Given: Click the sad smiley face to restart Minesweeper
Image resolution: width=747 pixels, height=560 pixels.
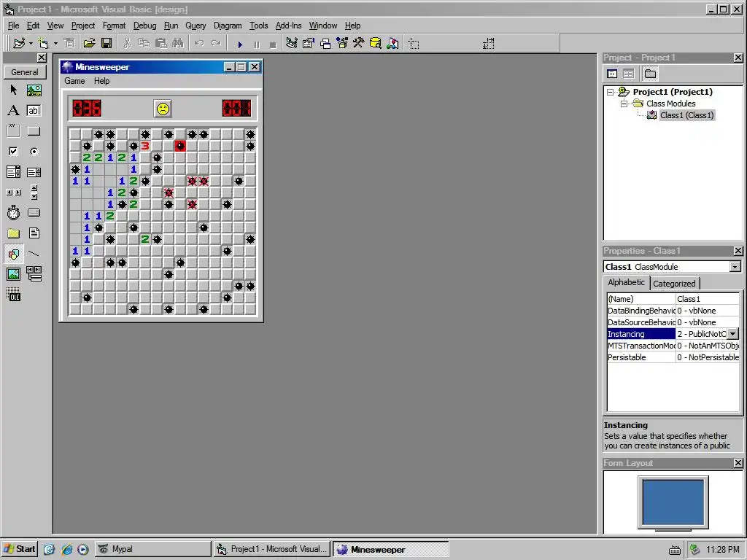Looking at the screenshot, I should point(163,109).
